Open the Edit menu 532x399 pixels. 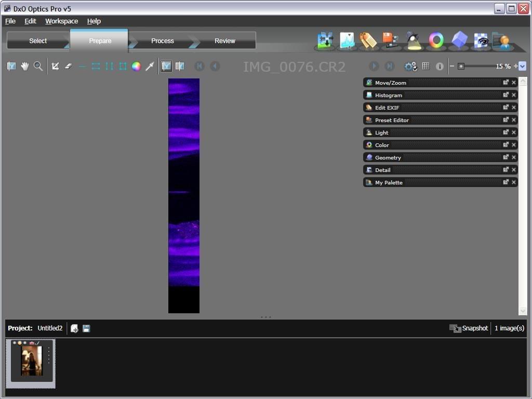[30, 21]
